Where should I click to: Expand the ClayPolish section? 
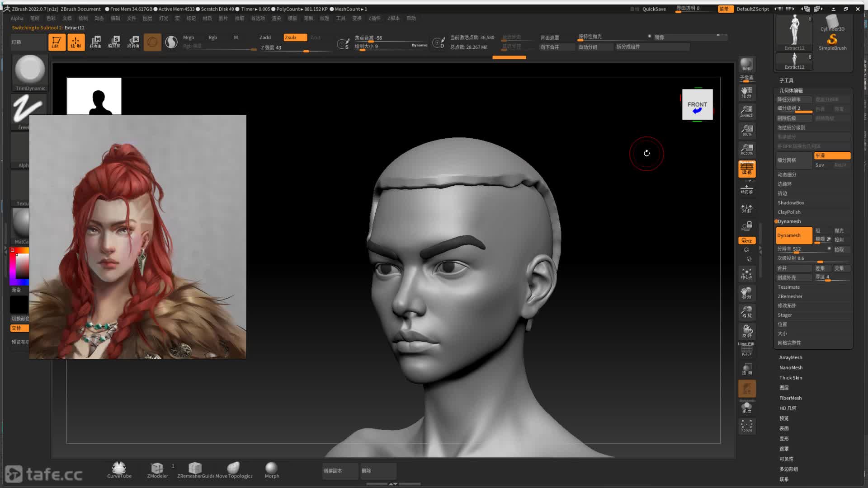click(789, 212)
